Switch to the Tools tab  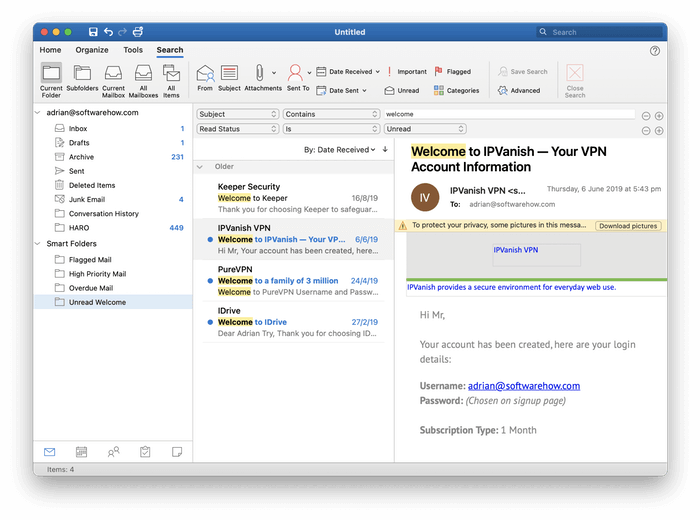point(133,50)
